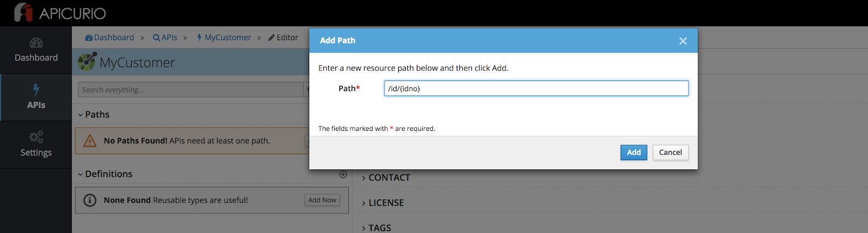Click the info circle icon
This screenshot has width=868, height=233.
[90, 200]
